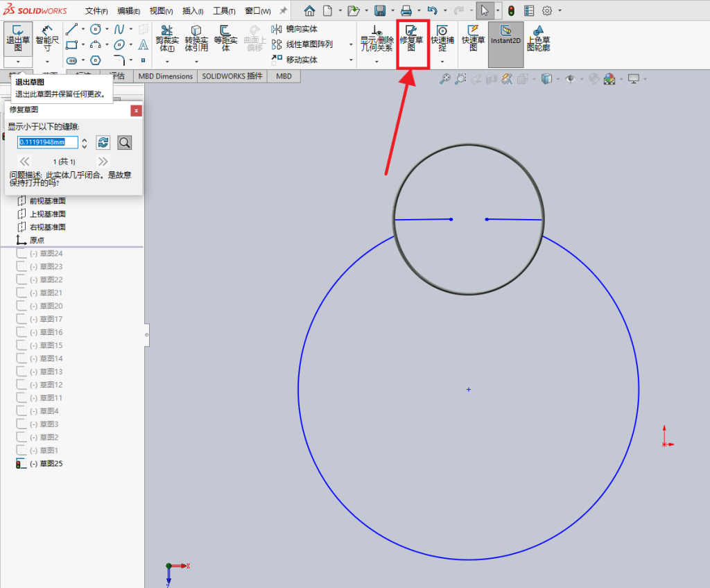Open 显示/删除几何关系 Display/Delete Relations
This screenshot has height=588, width=710.
(x=376, y=38)
